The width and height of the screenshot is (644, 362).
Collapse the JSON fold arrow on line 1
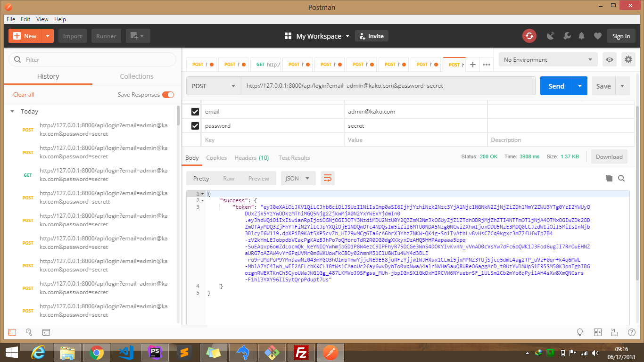pyautogui.click(x=203, y=194)
